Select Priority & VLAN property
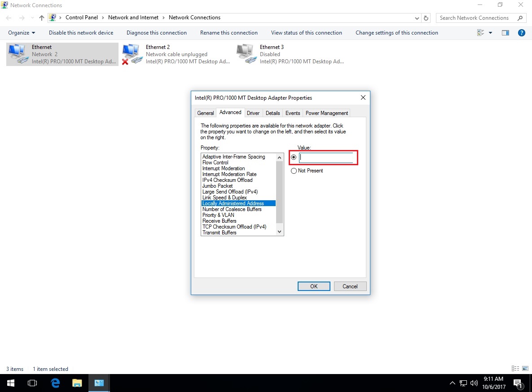532x392 pixels. coord(238,215)
